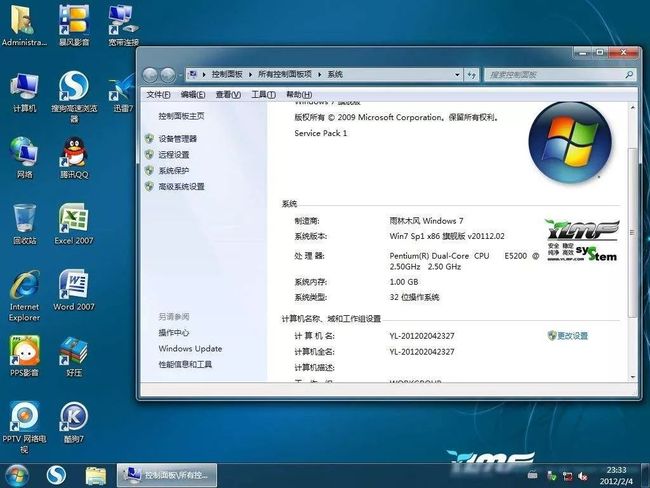Launch 暴风影音 desktop shortcut
The height and width of the screenshot is (488, 650).
[74, 24]
